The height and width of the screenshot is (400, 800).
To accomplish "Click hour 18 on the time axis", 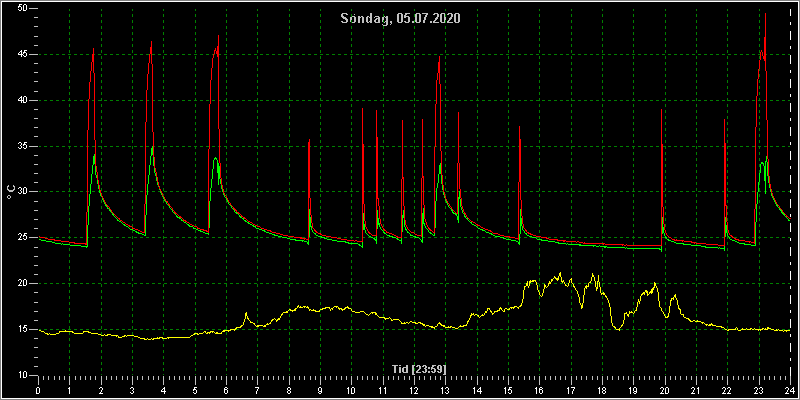I will tap(602, 390).
